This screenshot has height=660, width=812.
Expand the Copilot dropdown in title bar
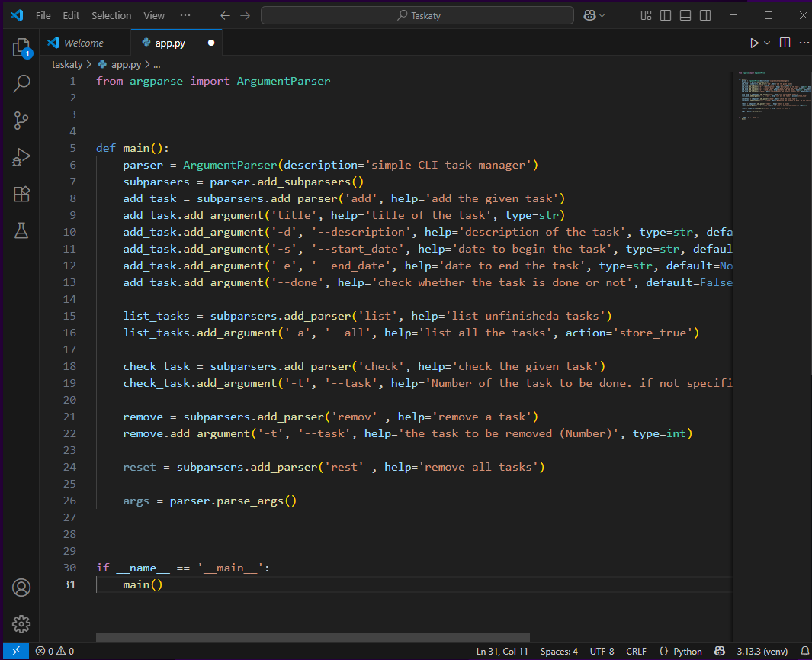tap(603, 15)
